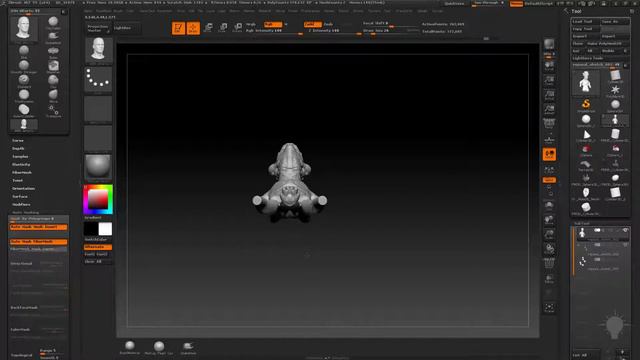Screen dimensions: 640x360
Task: Expand the Modifiers brush section
Action: click(x=21, y=204)
